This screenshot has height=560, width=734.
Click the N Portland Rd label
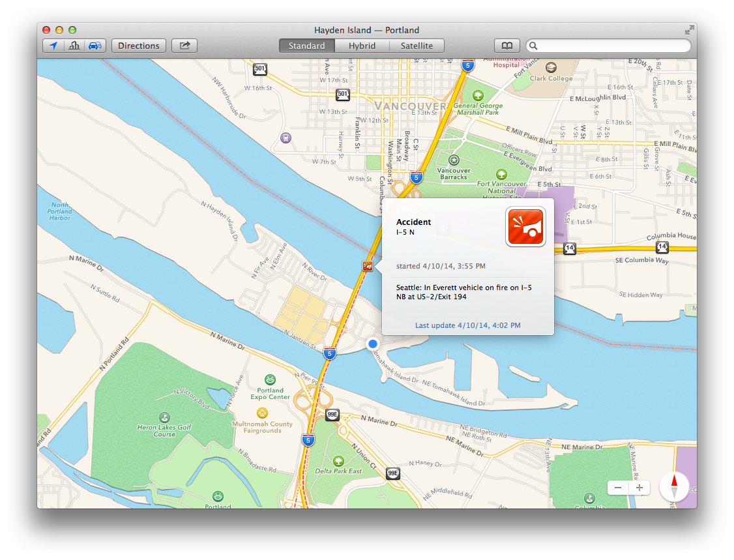pos(114,355)
